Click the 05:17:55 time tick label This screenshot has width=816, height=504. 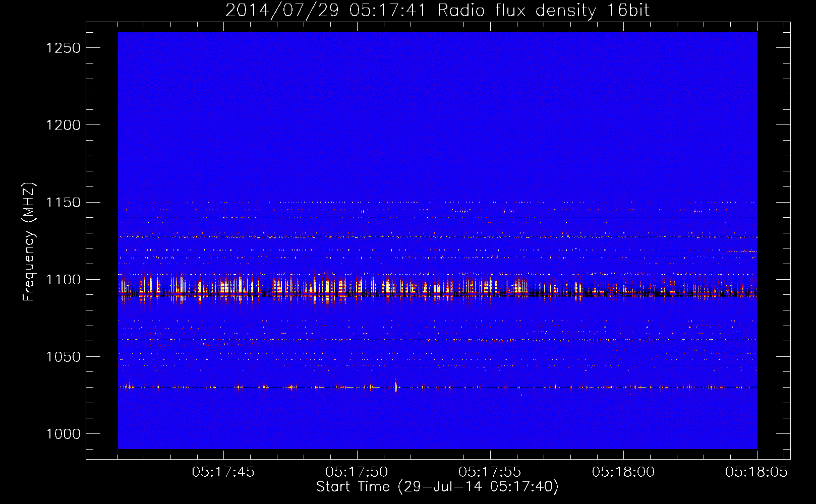pos(490,472)
